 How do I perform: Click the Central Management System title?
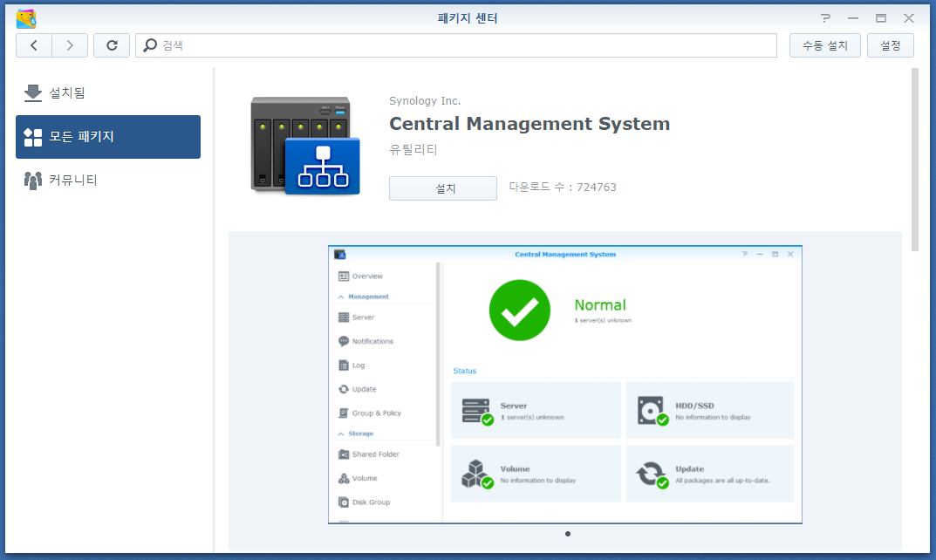tap(529, 124)
